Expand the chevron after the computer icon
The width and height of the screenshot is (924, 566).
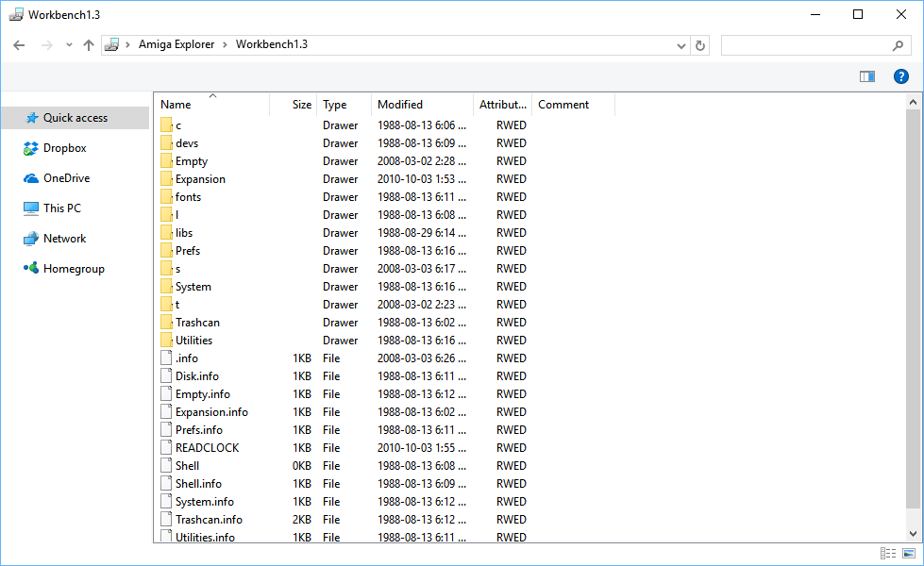[127, 44]
